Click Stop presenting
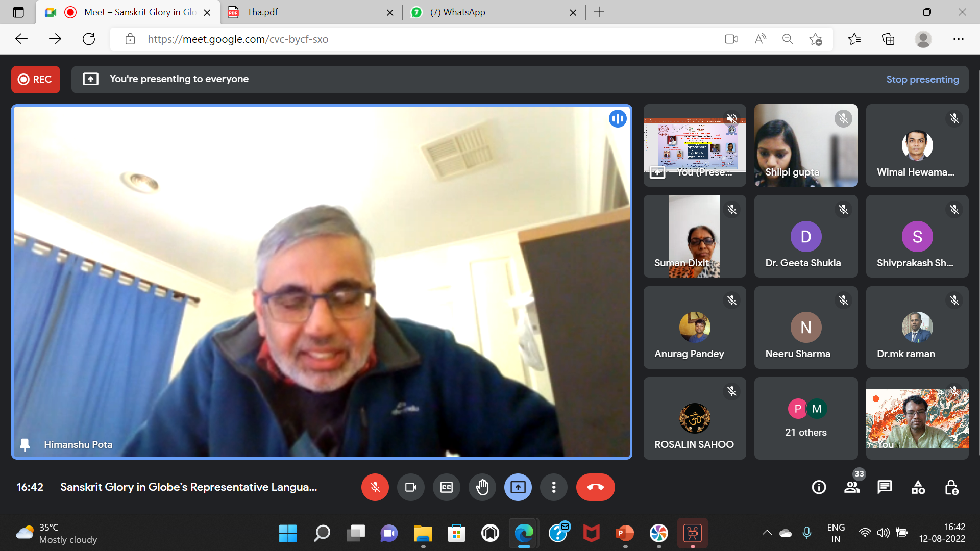Screen dimensions: 980x551 (922, 79)
